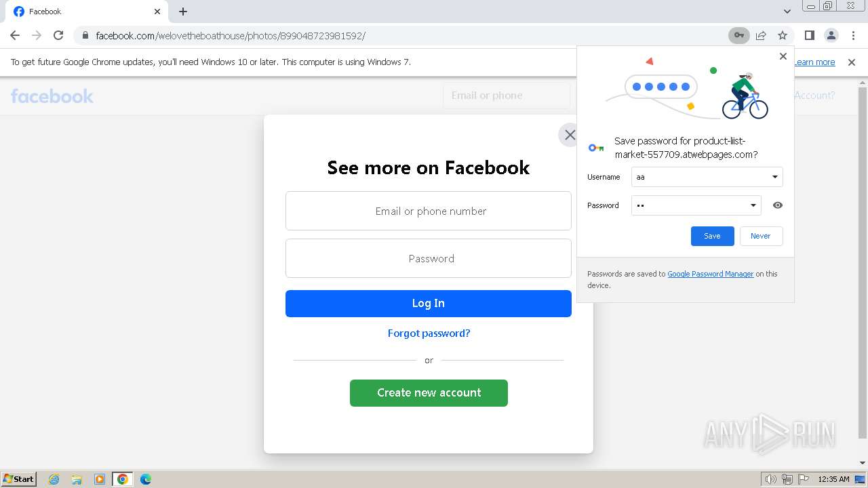The height and width of the screenshot is (488, 868).
Task: Click the blue Log In button
Action: pos(429,304)
